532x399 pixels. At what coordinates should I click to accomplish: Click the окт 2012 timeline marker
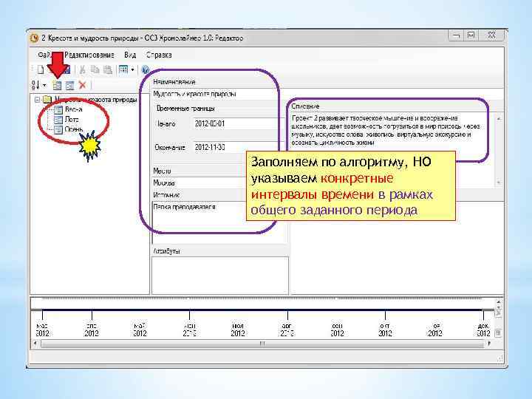point(385,330)
